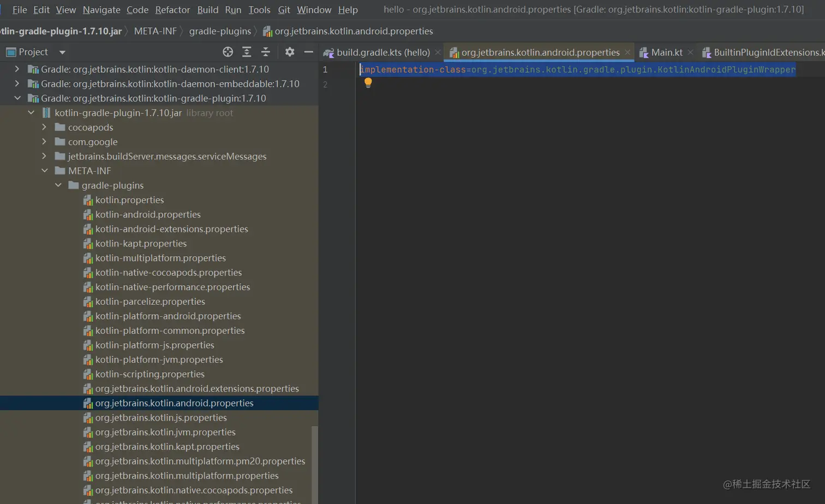Screen dimensions: 825x504
Task: Click org.jetbrains.kotlin.android.properties in breadcrumb bar
Action: tap(349, 31)
